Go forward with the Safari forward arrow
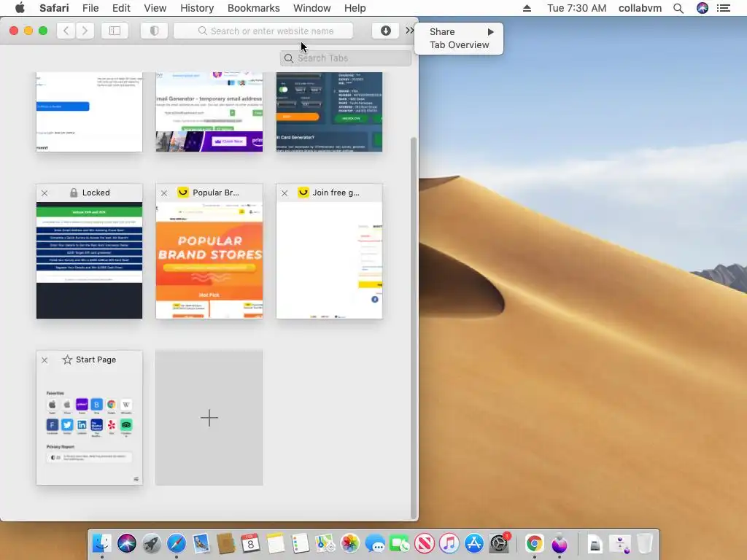 click(85, 31)
